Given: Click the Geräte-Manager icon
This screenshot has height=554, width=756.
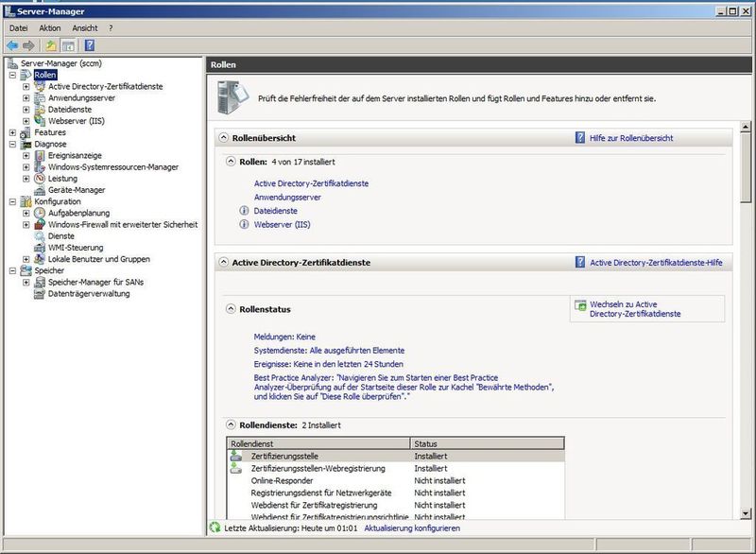Looking at the screenshot, I should point(40,190).
